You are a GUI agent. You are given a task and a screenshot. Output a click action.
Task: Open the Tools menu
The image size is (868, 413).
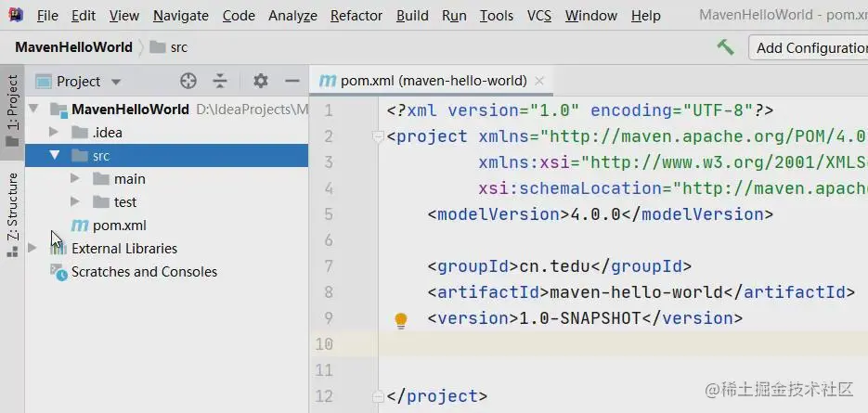point(497,16)
